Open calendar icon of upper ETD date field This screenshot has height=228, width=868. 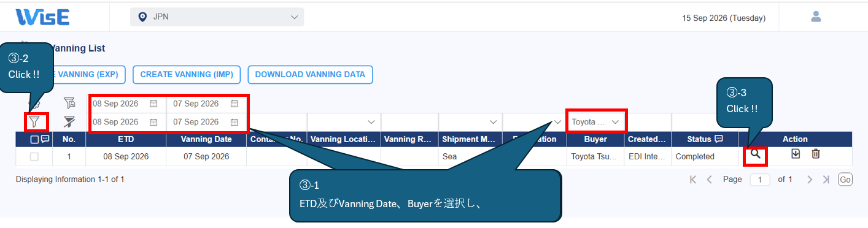click(x=153, y=104)
